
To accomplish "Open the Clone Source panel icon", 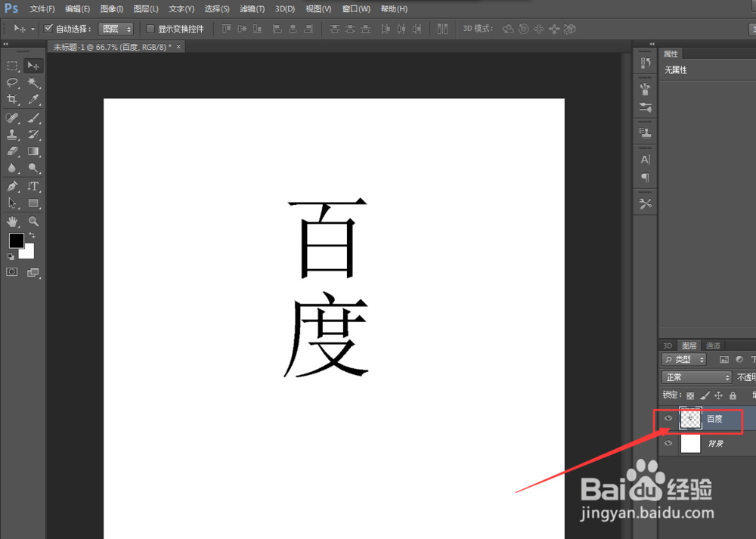I will point(645,132).
